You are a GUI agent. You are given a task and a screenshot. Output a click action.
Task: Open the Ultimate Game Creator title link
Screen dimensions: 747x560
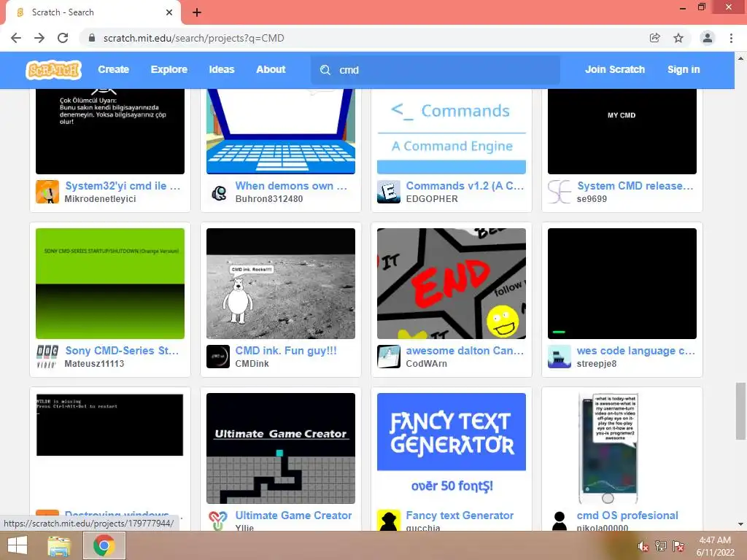click(293, 516)
